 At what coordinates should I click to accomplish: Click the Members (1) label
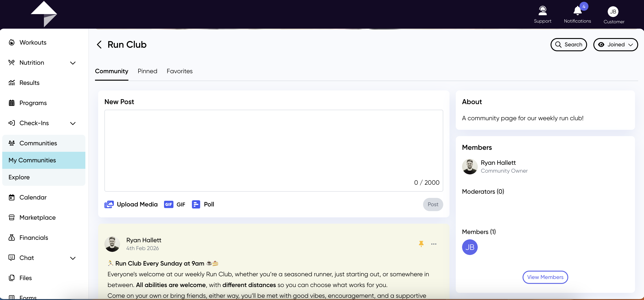click(x=479, y=232)
